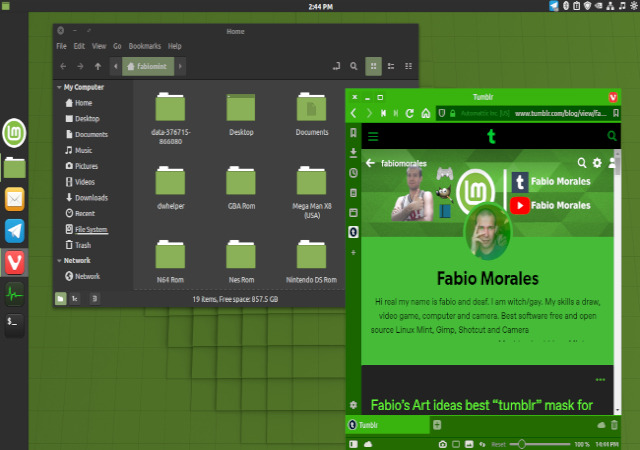Show tree view in file manager sidebar
The image size is (640, 450).
[x=75, y=299]
